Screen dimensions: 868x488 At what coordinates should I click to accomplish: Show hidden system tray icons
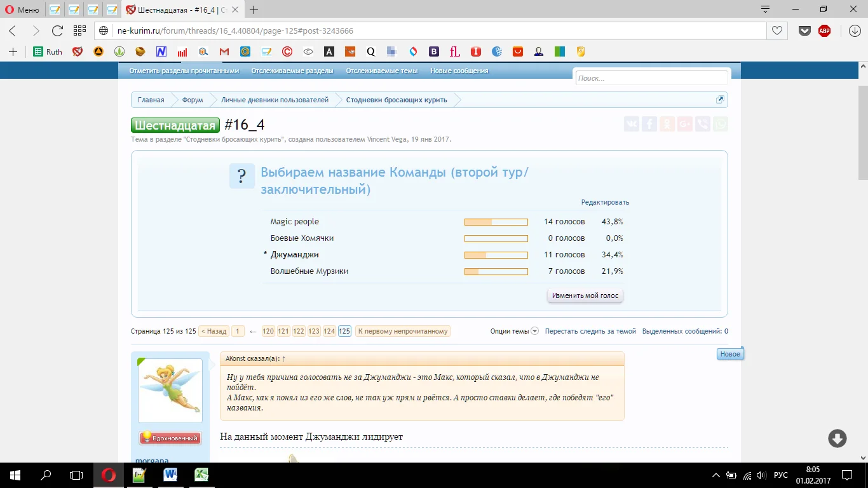tap(716, 475)
